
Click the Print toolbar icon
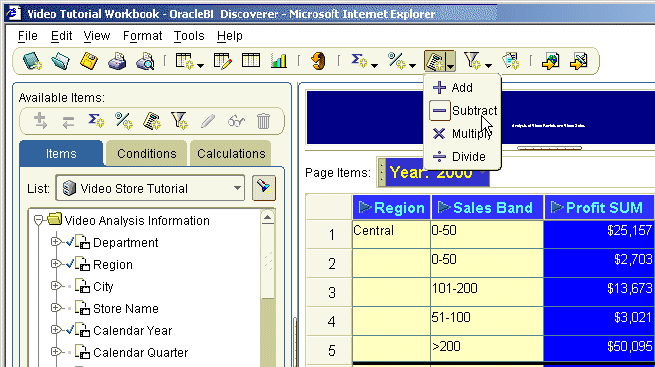pos(117,61)
